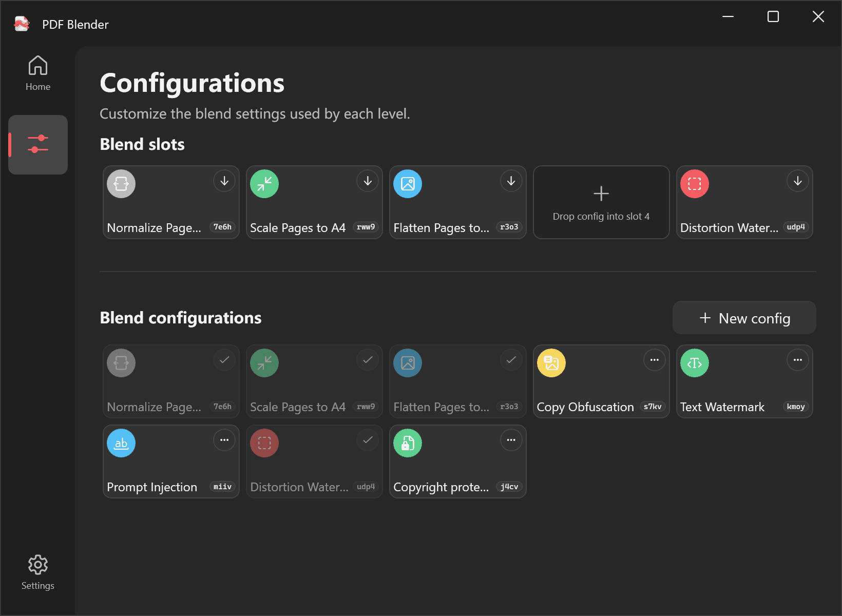Click the '7e6h' tag in blend slots
The width and height of the screenshot is (842, 616).
point(222,227)
